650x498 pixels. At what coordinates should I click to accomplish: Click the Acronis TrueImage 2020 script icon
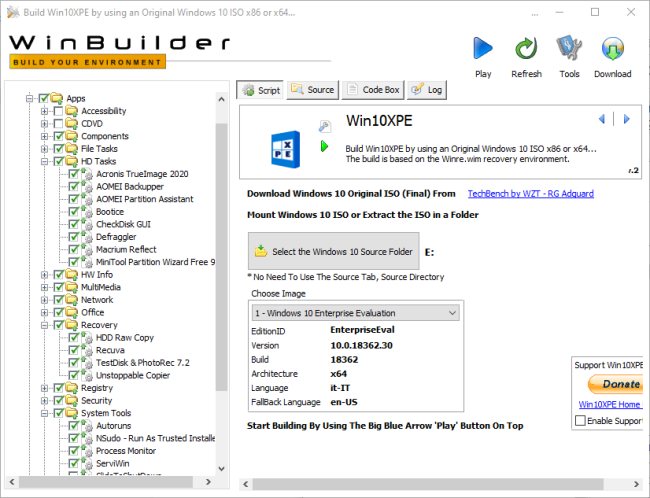point(87,174)
